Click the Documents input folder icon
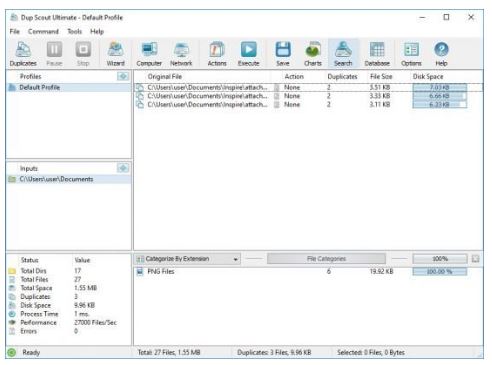This screenshot has height=365, width=492. [12, 179]
